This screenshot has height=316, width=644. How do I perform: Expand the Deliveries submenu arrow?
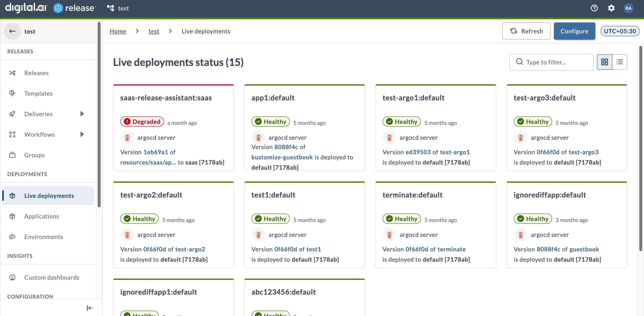click(82, 114)
